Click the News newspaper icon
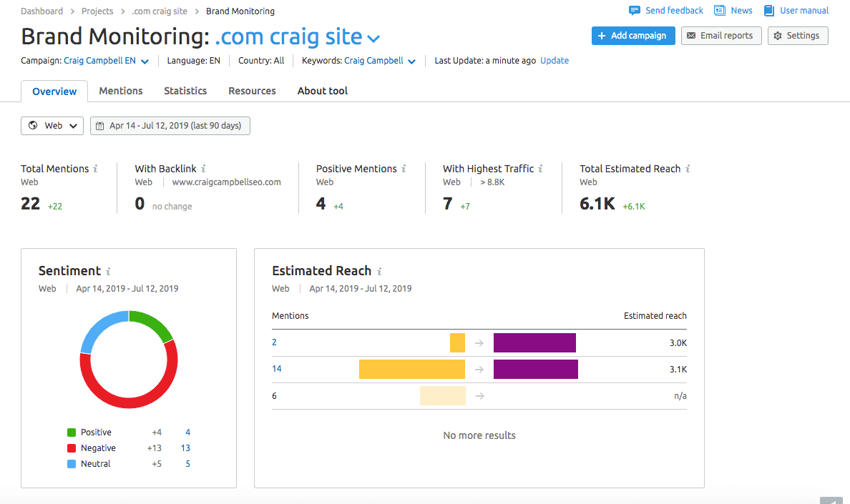Screen dimensions: 850x504 click(x=719, y=10)
